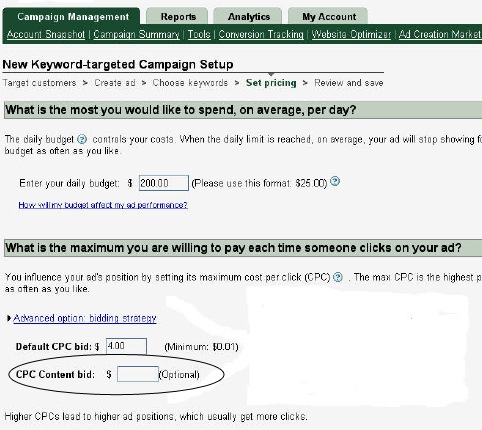Switch to the Reports tab
The height and width of the screenshot is (430, 482).
point(177,16)
